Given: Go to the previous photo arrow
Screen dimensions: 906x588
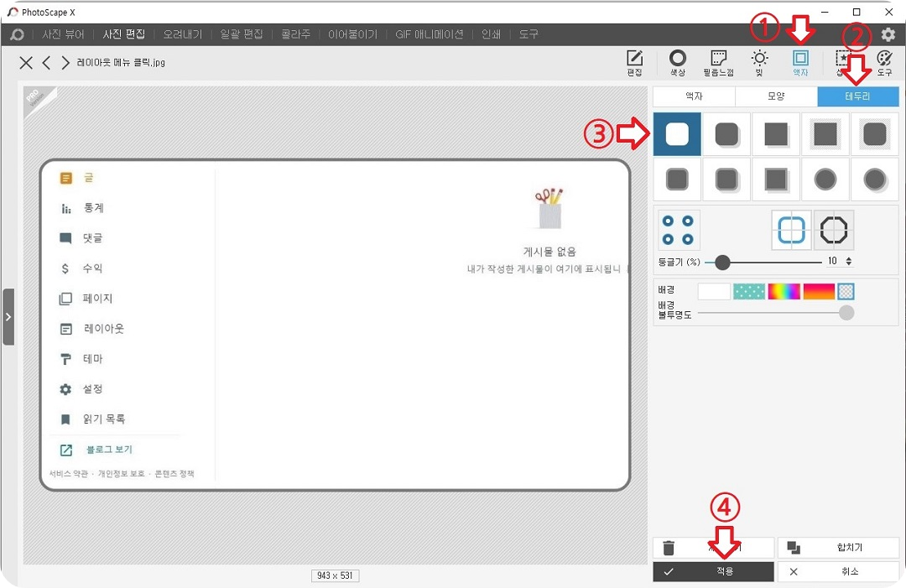Looking at the screenshot, I should coord(47,62).
